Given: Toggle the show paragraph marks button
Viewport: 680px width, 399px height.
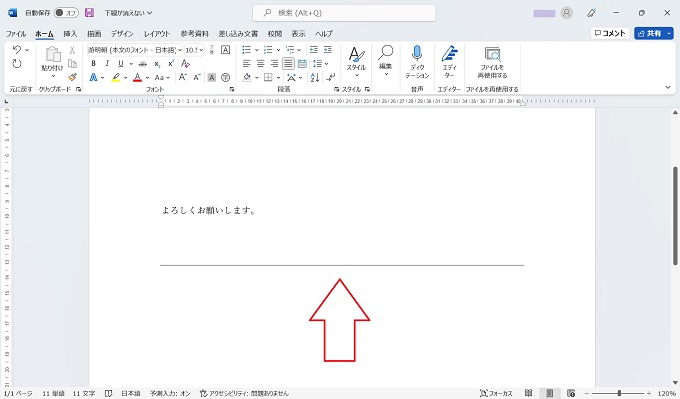Looking at the screenshot, I should (330, 77).
